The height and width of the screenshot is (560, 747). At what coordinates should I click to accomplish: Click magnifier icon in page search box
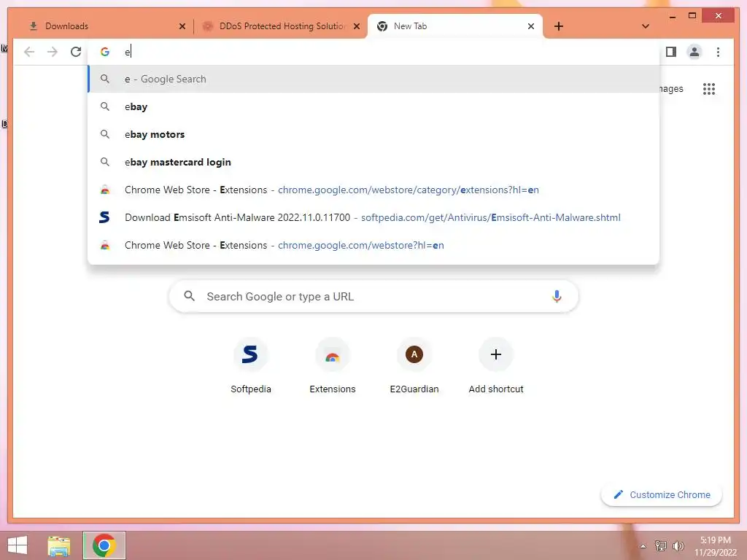pyautogui.click(x=189, y=296)
